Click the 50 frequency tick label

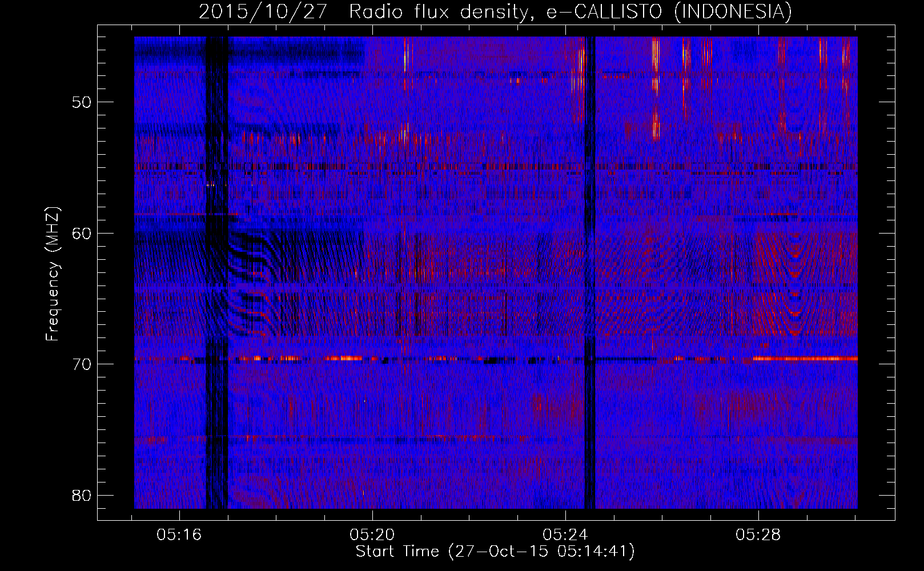click(82, 103)
